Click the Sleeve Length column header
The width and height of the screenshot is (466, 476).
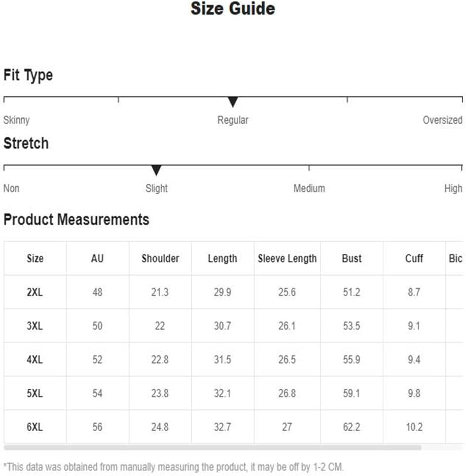pyautogui.click(x=287, y=258)
